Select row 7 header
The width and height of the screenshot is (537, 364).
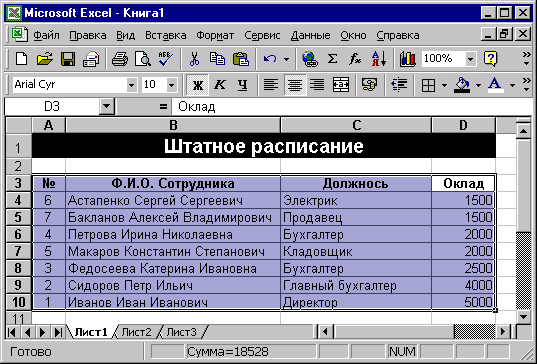coord(18,251)
